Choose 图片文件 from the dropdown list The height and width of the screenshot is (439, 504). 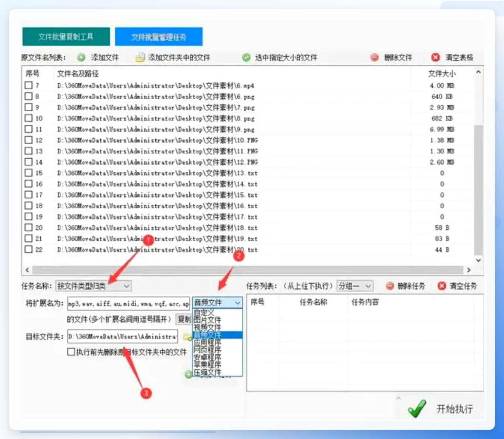(217, 320)
